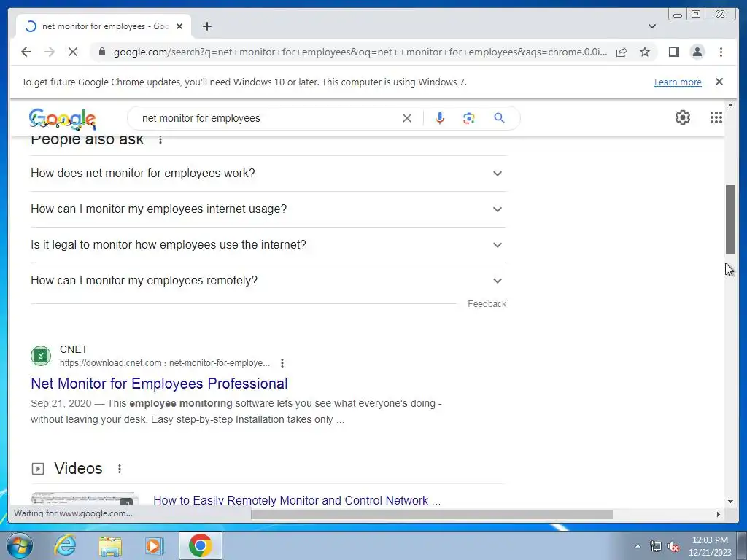Open Windows Media Player from taskbar
Screen dimensions: 747x560
pyautogui.click(x=153, y=545)
